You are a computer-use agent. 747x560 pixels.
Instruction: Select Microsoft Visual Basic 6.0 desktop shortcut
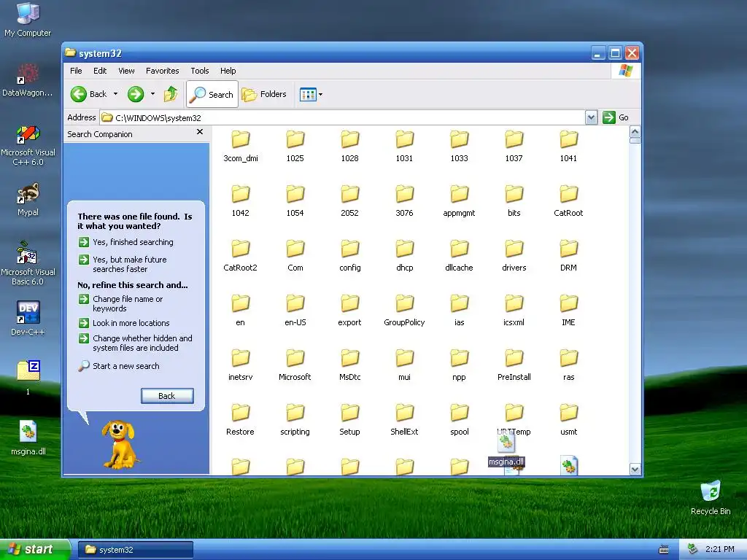click(28, 263)
